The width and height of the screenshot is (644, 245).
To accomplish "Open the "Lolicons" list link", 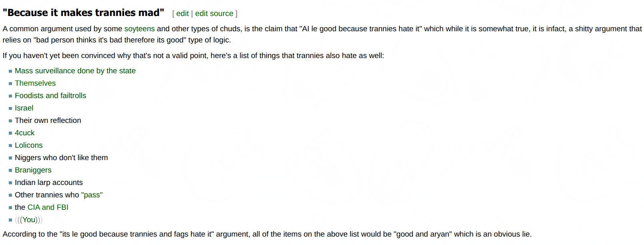I will coord(29,145).
